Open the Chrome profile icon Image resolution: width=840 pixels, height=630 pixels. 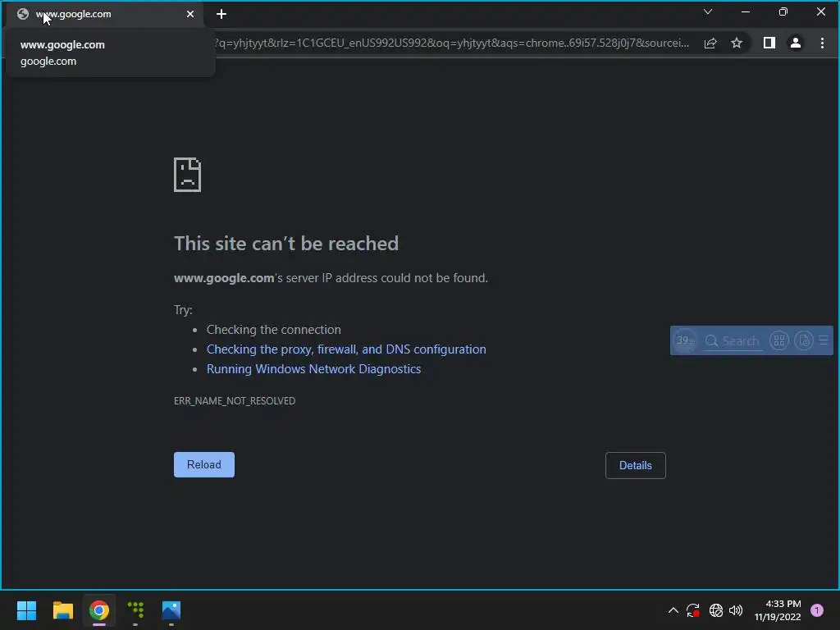click(796, 43)
